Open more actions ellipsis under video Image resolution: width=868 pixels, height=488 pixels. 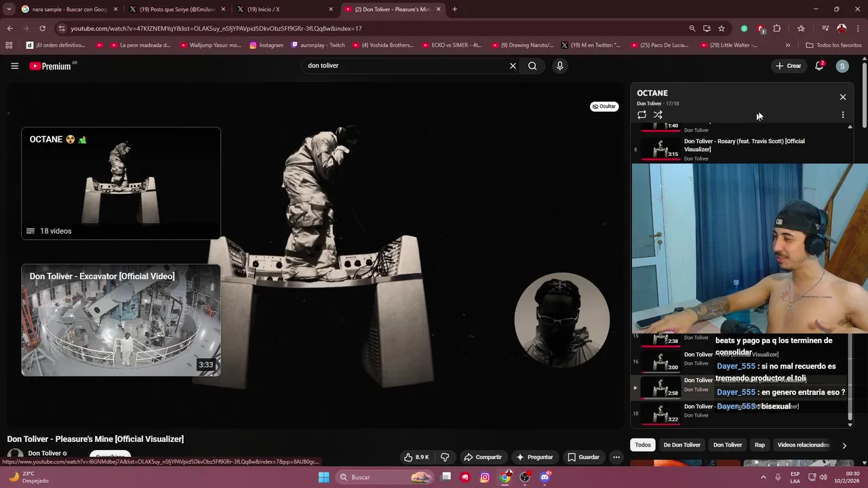[616, 457]
